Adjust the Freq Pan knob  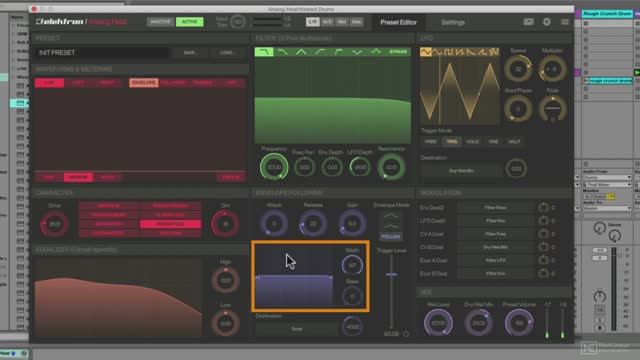pyautogui.click(x=304, y=167)
